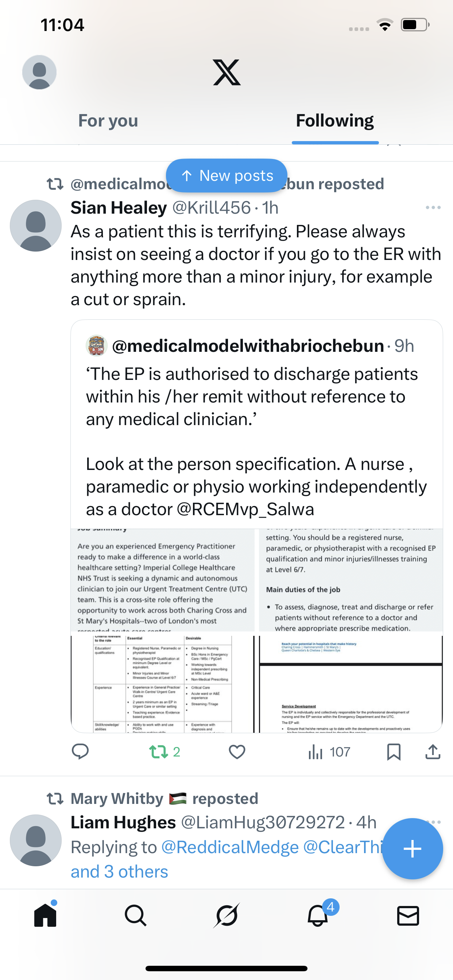This screenshot has width=453, height=980.
Task: Compose a new post with plus button
Action: point(412,848)
